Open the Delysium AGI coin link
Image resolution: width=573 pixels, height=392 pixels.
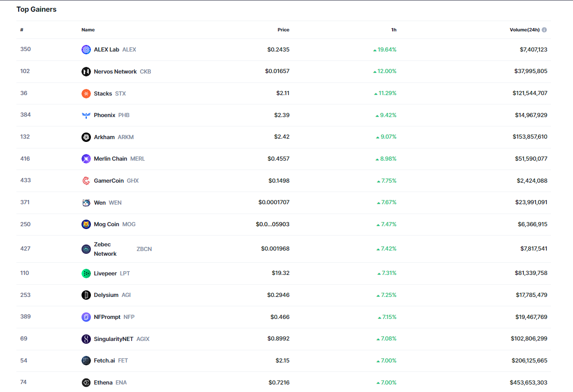pyautogui.click(x=106, y=295)
